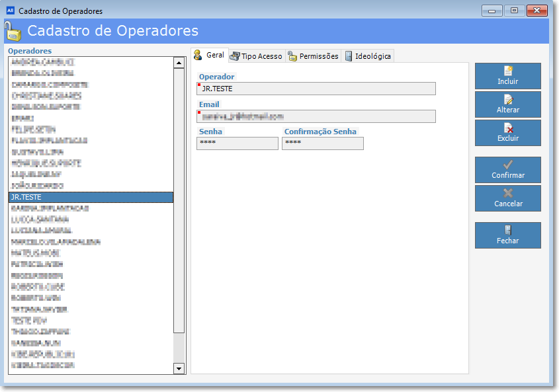Close the form using Fechar button
This screenshot has height=392, width=559.
(x=507, y=235)
